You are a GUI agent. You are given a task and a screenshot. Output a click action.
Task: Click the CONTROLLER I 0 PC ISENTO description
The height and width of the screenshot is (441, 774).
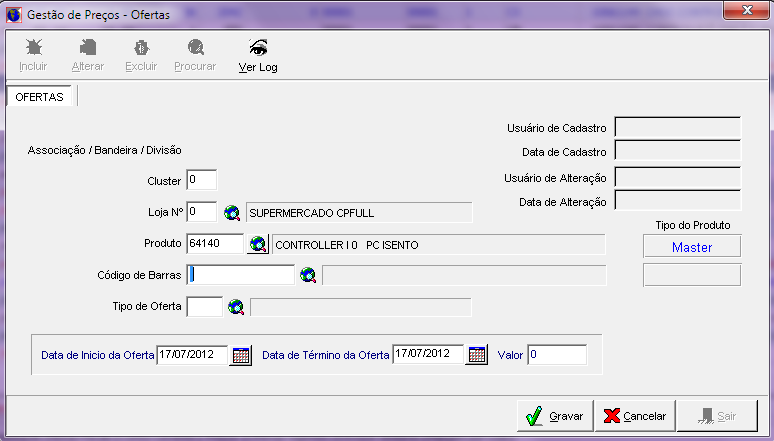point(439,244)
